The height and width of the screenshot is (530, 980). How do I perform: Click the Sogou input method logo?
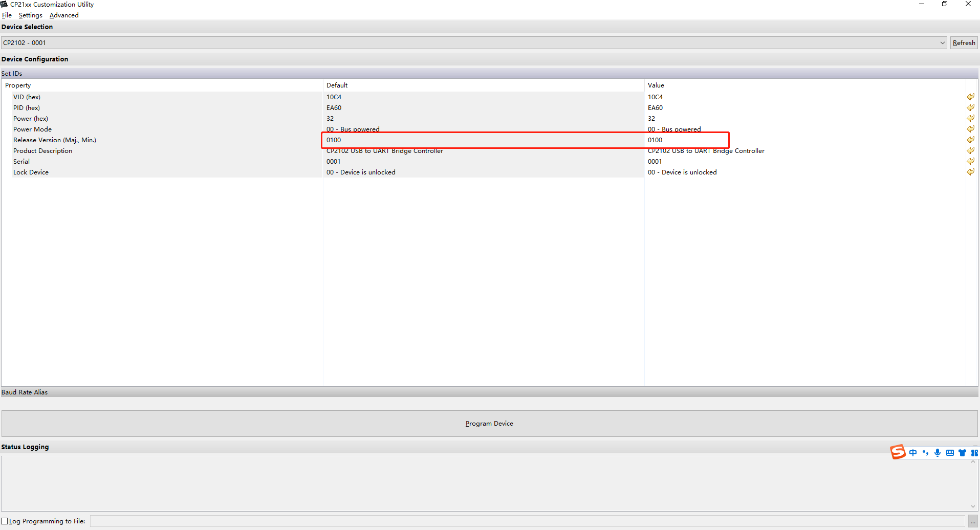(898, 452)
